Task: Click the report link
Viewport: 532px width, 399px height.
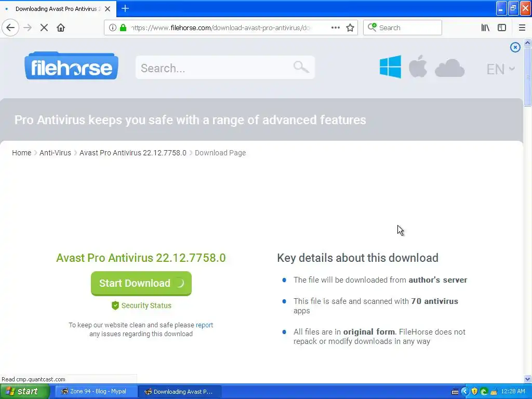Action: click(204, 325)
